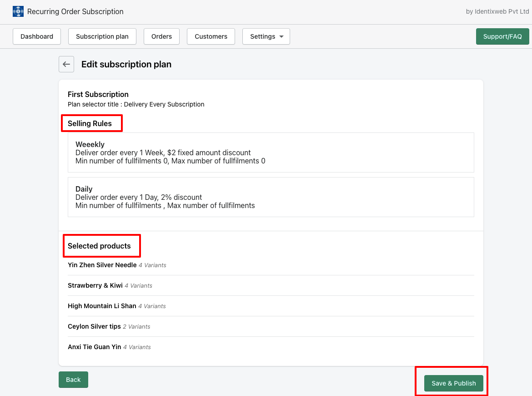Click the Recurring Order Subscription app logo

(x=18, y=11)
